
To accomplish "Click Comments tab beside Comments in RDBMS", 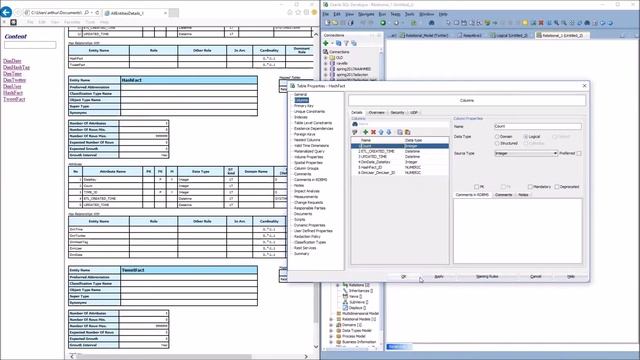I will 503,195.
